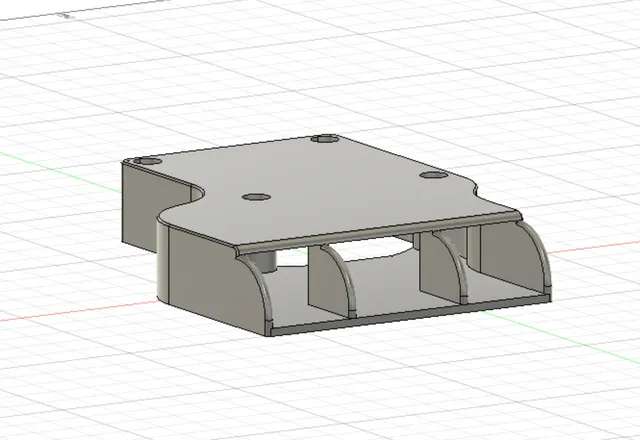Screen dimensions: 640x440
Task: Click the hole at the rear top edge
Action: point(325,139)
